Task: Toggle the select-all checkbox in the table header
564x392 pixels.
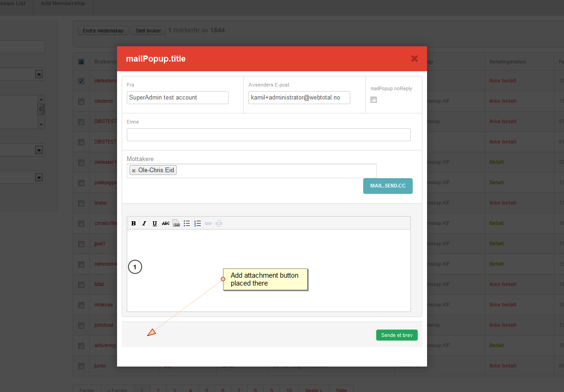Action: pyautogui.click(x=81, y=62)
